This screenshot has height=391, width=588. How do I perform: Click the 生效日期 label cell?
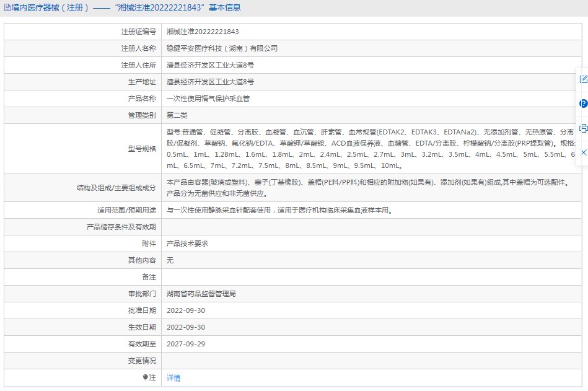[x=83, y=327]
